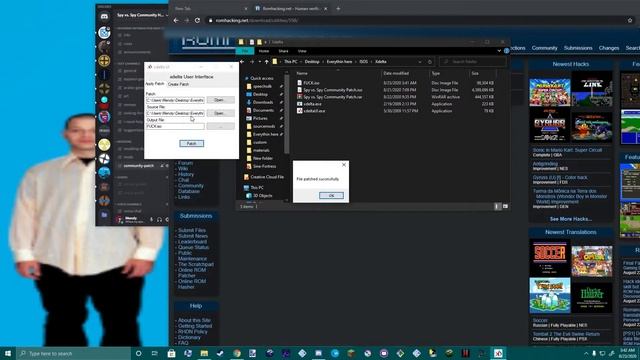Switch Explorer to details view icon
Image resolution: width=640 pixels, height=360 pixels.
[497, 207]
